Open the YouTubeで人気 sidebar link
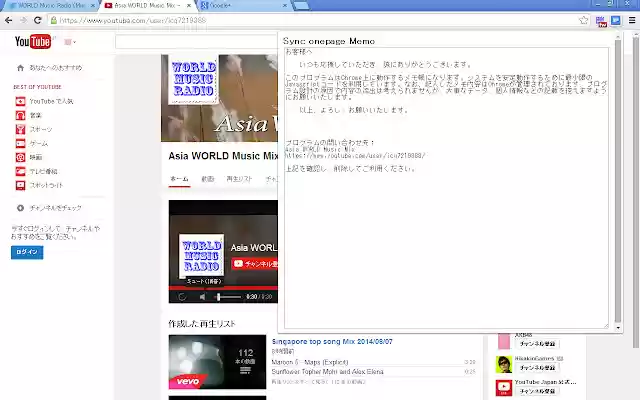This screenshot has height=400, width=640. pyautogui.click(x=51, y=101)
